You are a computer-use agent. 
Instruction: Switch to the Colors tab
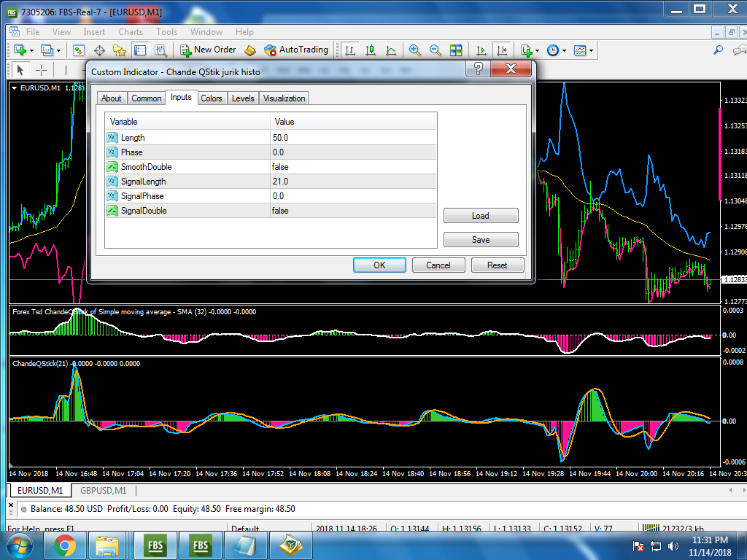212,98
